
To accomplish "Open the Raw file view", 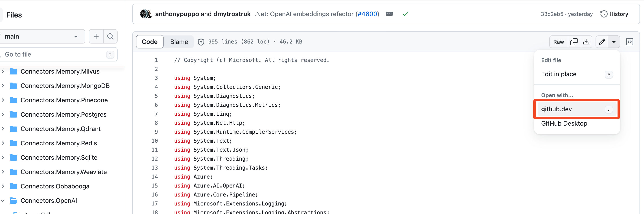I will click(x=558, y=42).
